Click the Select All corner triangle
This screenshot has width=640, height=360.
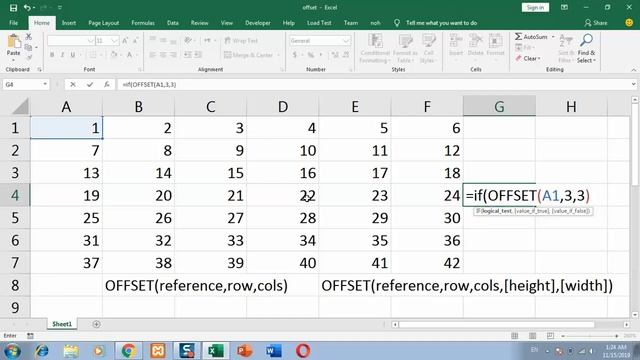coord(20,106)
